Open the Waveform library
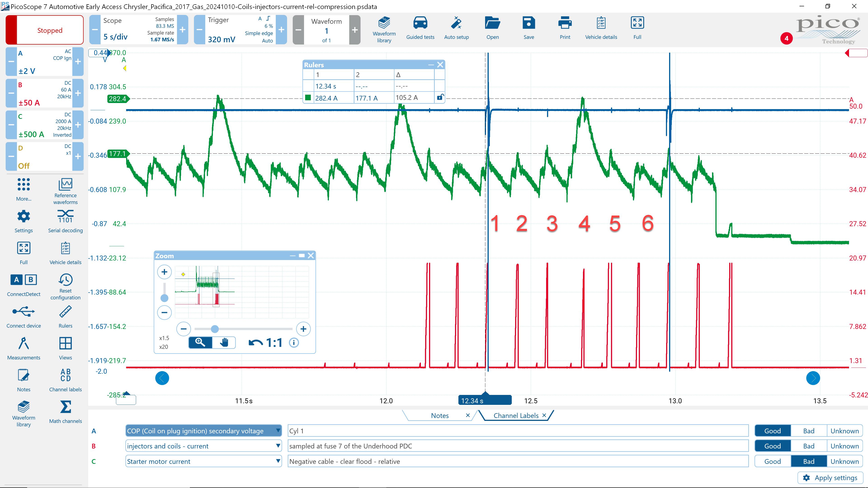Viewport: 868px width, 488px height. pyautogui.click(x=384, y=29)
